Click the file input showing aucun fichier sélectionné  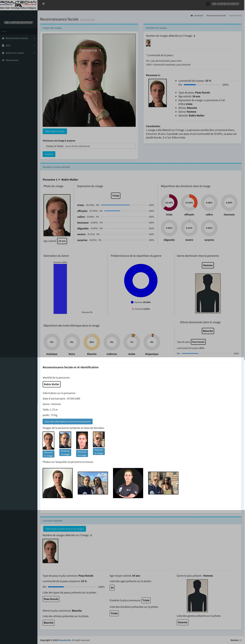click(x=89, y=146)
